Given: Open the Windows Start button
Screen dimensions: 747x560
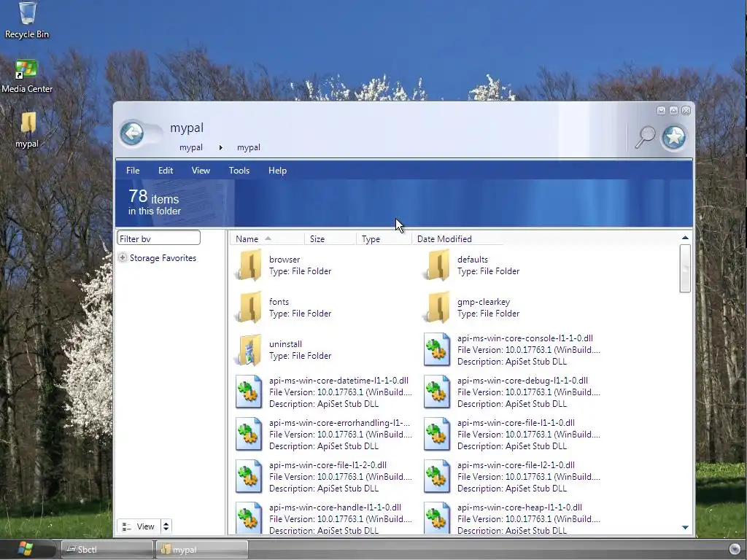Looking at the screenshot, I should point(26,549).
